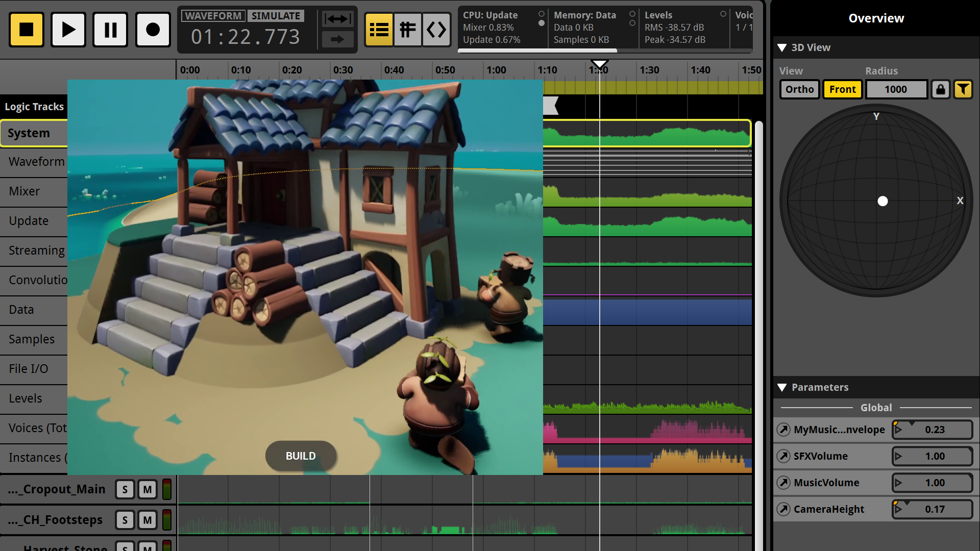This screenshot has height=551, width=980.
Task: Toggle the follow playhead arrow icon
Action: tap(337, 39)
